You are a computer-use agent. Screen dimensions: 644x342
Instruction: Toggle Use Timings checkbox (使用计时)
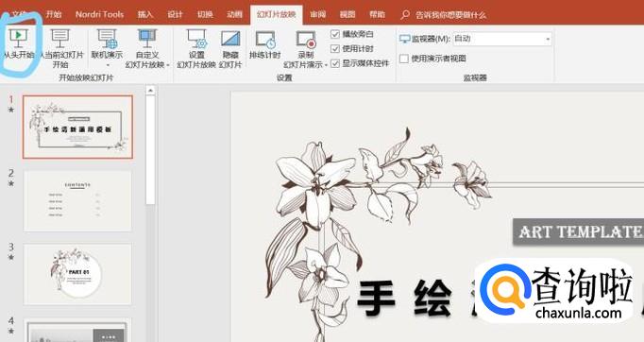[334, 48]
